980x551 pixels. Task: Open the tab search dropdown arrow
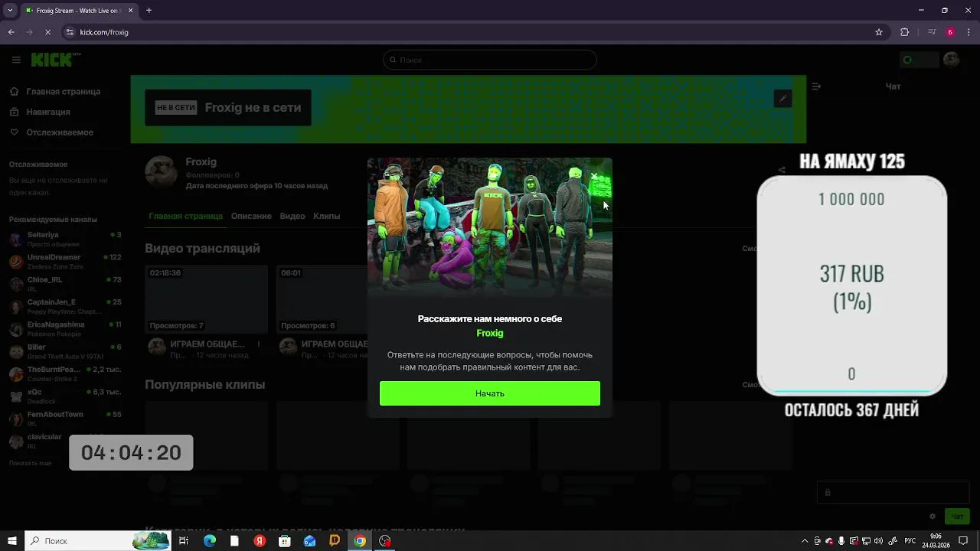[10, 11]
